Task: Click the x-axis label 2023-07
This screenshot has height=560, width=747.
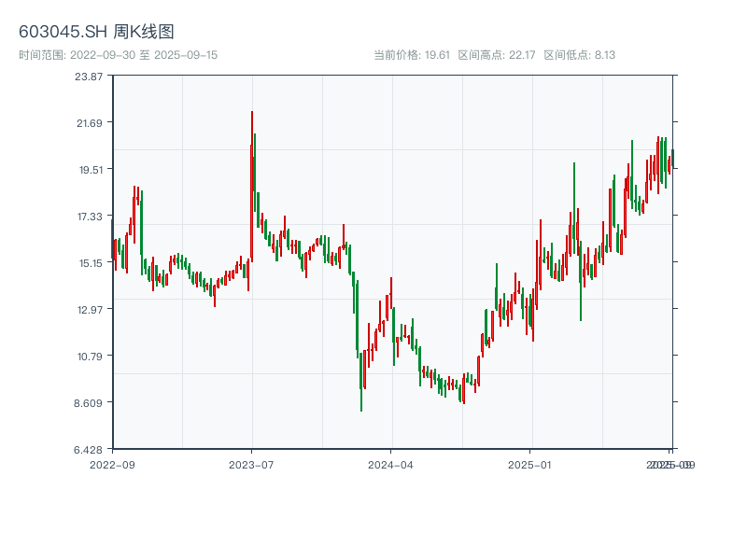Action: point(251,465)
